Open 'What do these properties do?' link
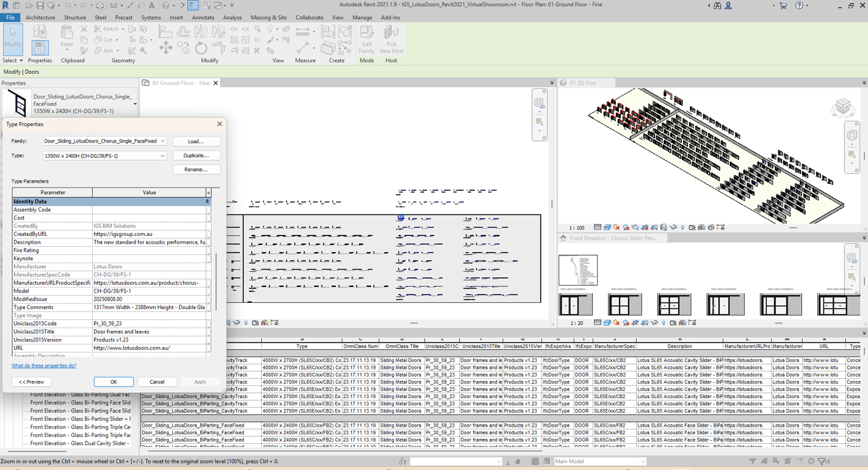This screenshot has width=868, height=470. click(x=44, y=366)
